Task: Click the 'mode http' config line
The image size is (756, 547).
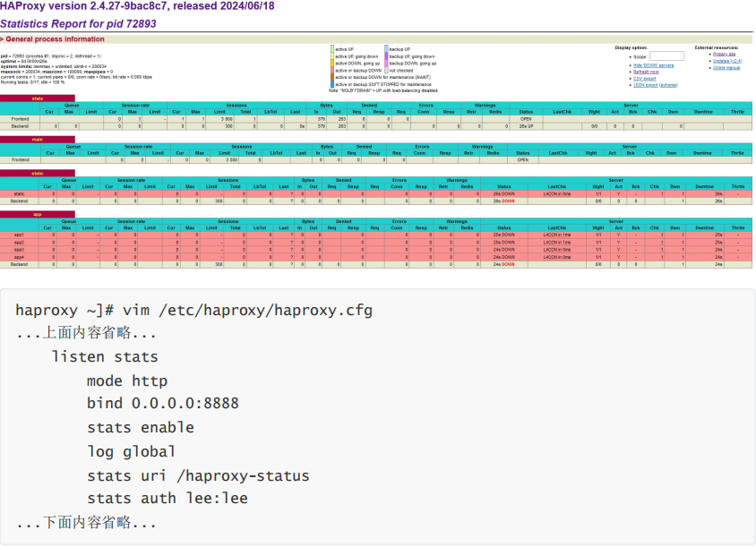Action: [x=127, y=380]
